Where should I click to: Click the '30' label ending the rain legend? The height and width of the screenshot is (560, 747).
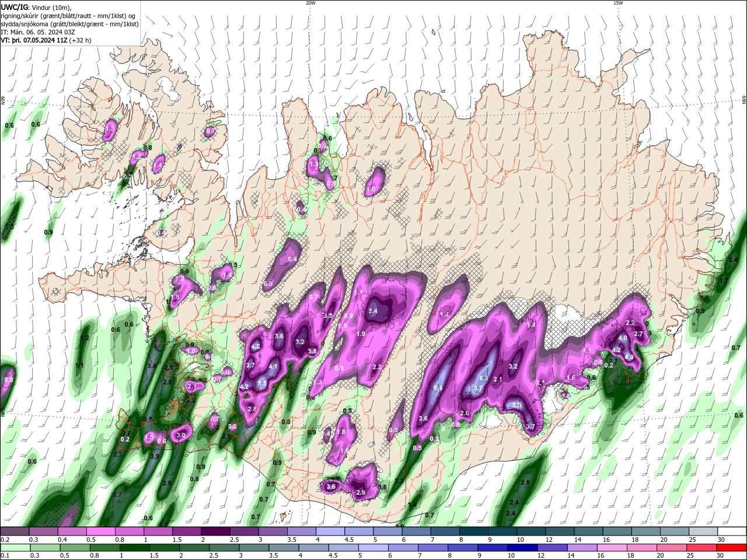pos(721,556)
